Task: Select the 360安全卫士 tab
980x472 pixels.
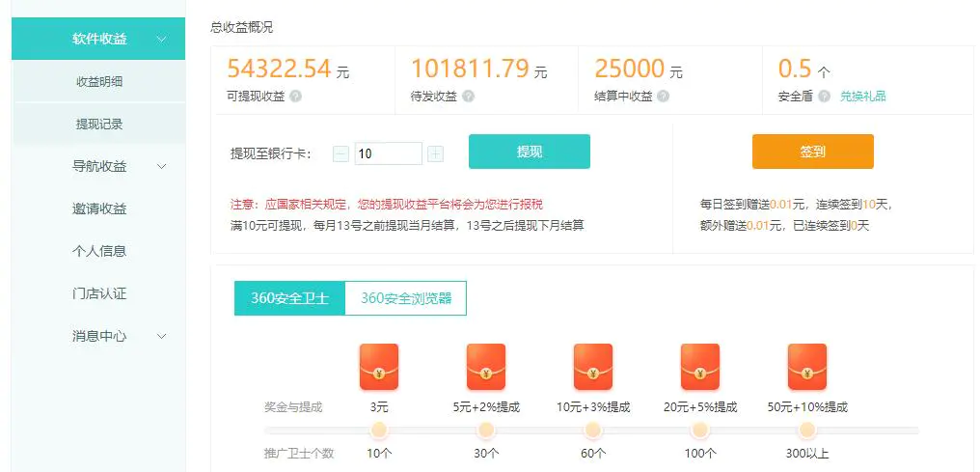Action: tap(289, 298)
